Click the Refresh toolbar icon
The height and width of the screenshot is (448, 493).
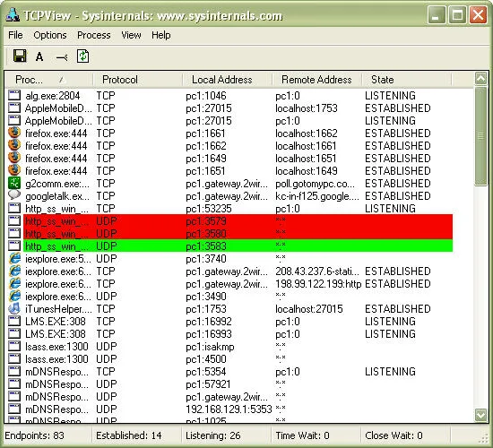(x=82, y=56)
